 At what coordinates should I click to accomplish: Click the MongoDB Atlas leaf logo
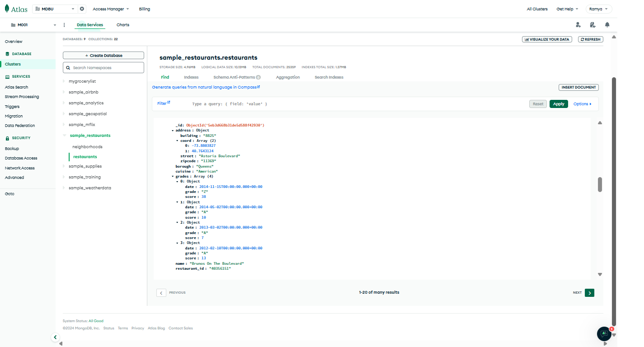tap(7, 9)
